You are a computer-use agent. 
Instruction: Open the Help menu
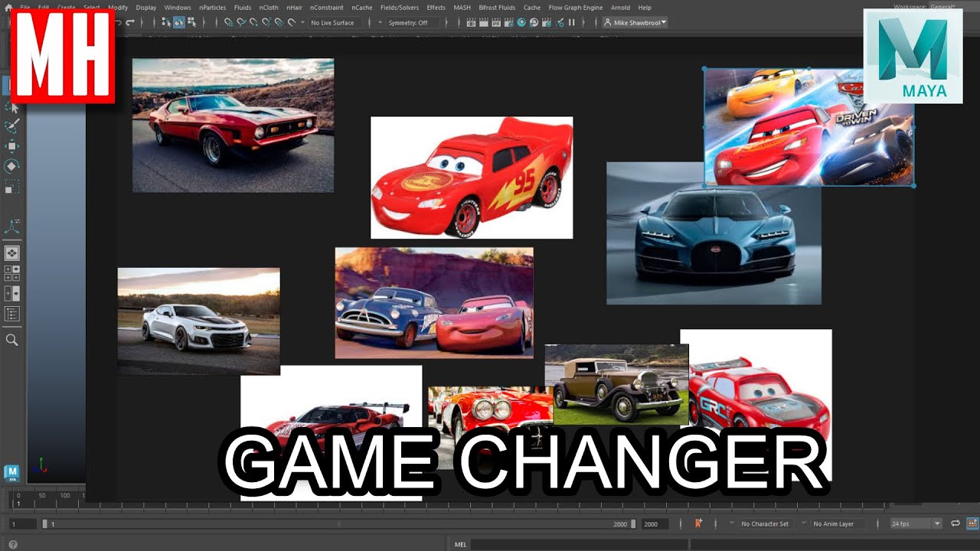[x=645, y=8]
